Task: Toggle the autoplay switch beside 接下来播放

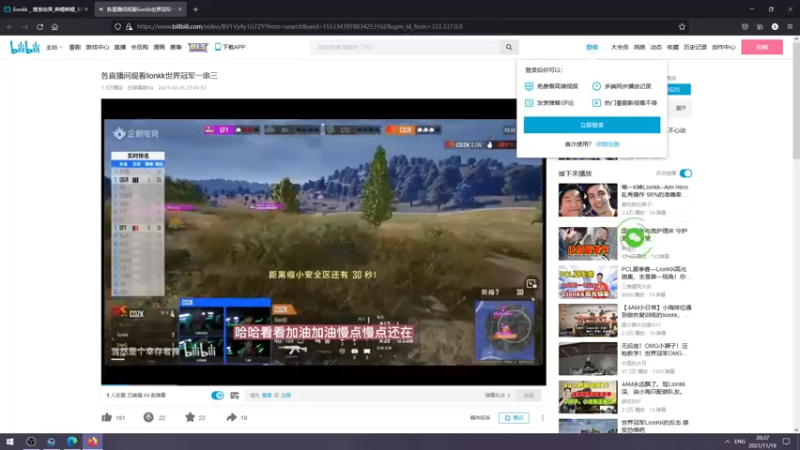Action: [x=686, y=173]
